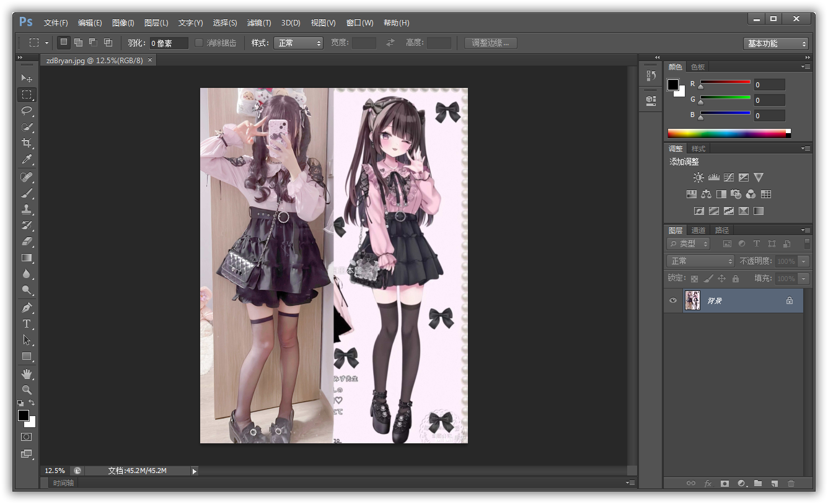Image resolution: width=828 pixels, height=504 pixels.
Task: Pick the Eyedropper tool
Action: point(27,160)
